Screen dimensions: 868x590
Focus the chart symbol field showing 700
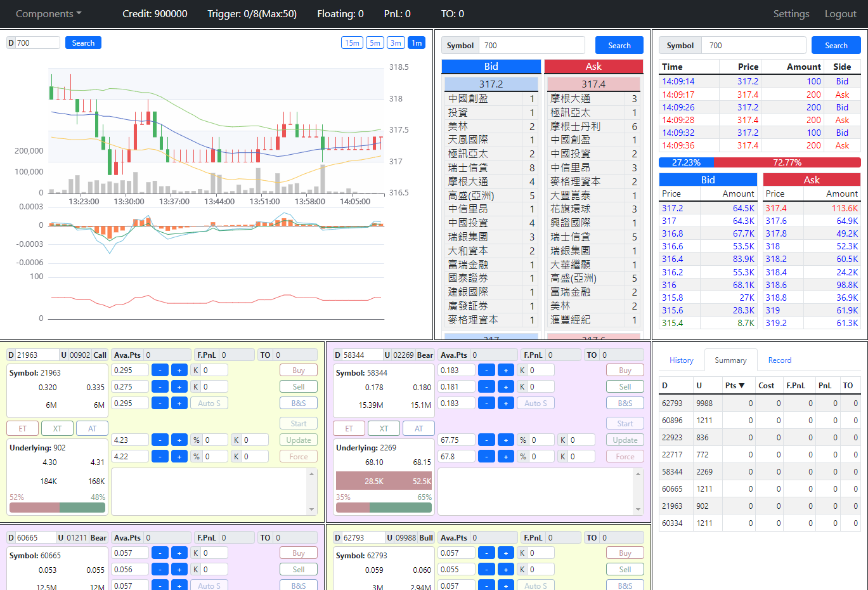click(37, 43)
